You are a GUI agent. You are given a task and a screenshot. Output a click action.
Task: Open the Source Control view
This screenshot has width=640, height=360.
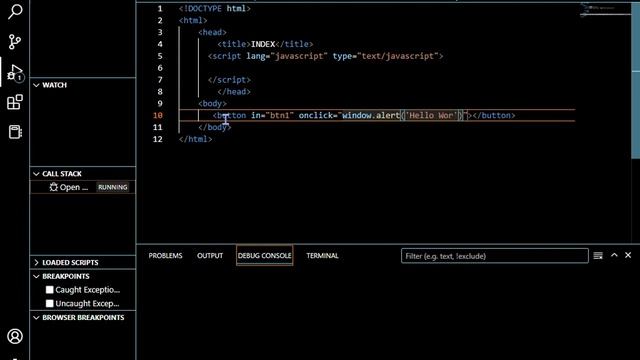click(x=15, y=42)
